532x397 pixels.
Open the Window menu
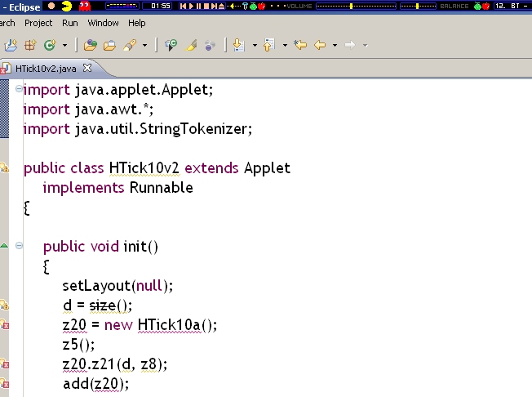(103, 23)
